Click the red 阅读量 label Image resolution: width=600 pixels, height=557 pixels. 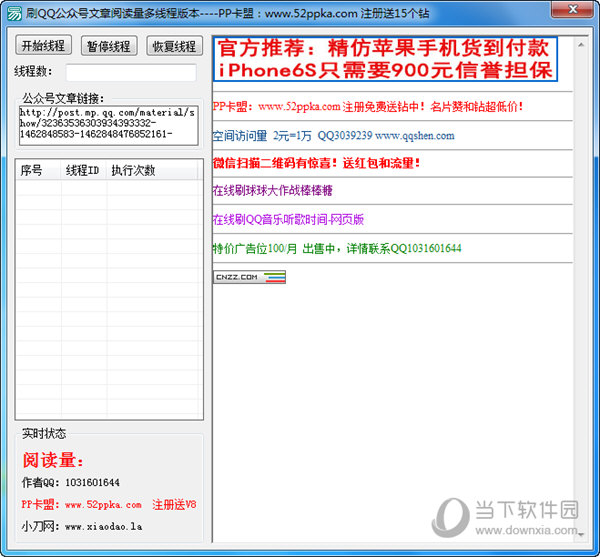pos(53,460)
